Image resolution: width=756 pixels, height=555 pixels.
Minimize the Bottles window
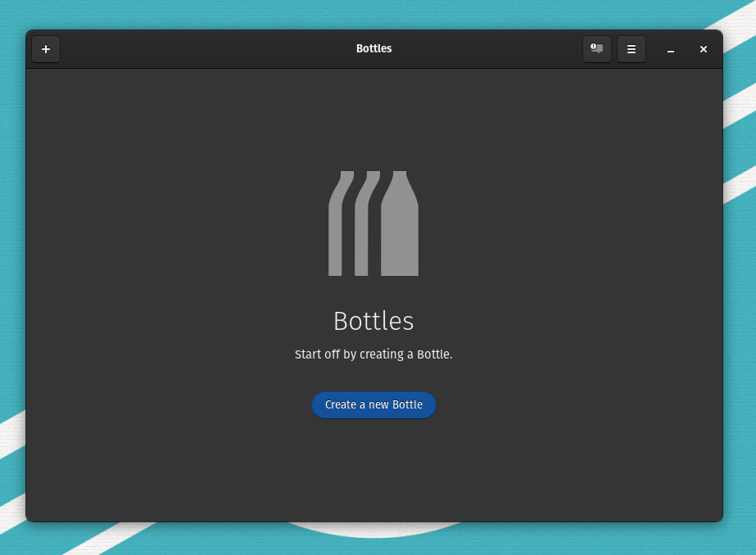click(671, 49)
